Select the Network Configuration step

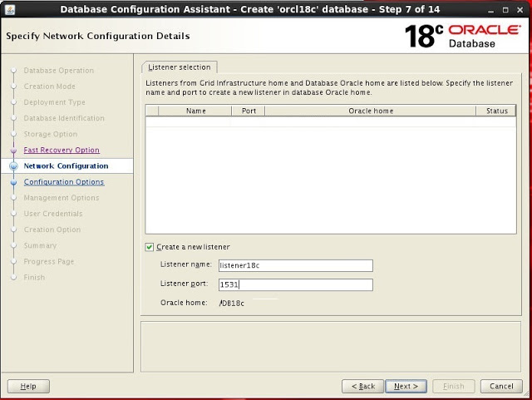tap(66, 166)
